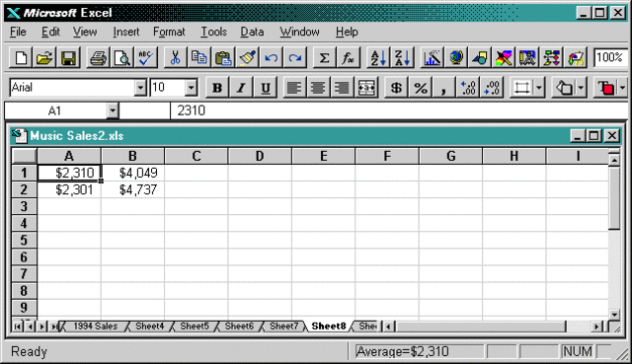632x364 pixels.
Task: Open the Format menu
Action: [x=169, y=32]
